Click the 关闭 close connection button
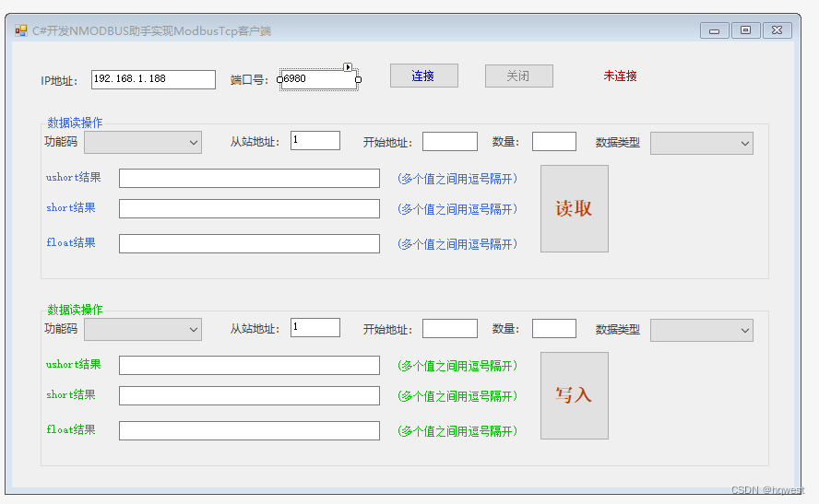This screenshot has width=819, height=504. [x=519, y=76]
